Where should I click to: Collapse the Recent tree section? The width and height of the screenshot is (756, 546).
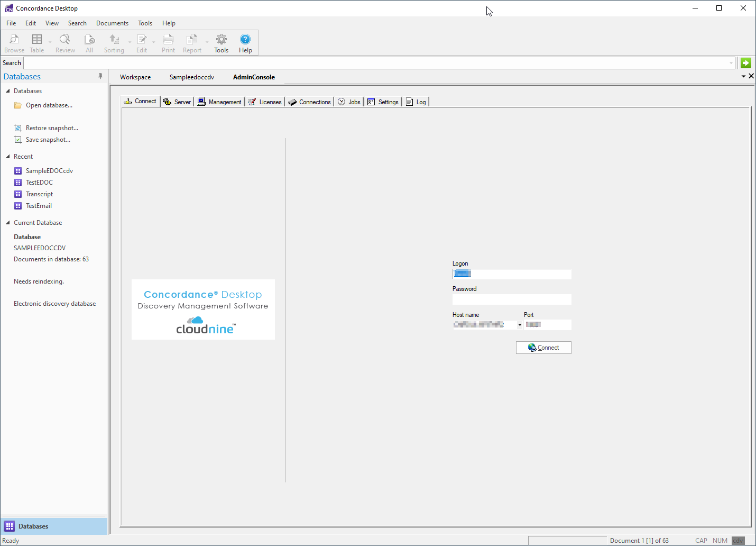tap(8, 157)
